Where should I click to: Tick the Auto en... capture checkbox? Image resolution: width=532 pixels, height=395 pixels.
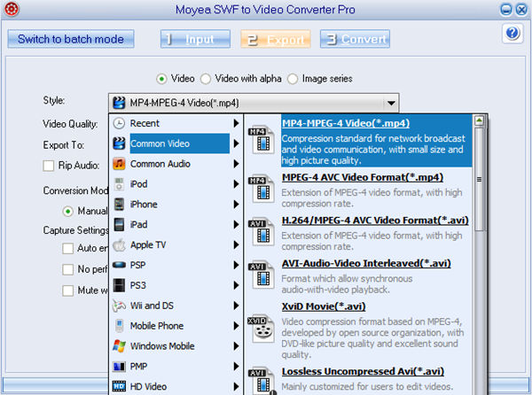[68, 248]
